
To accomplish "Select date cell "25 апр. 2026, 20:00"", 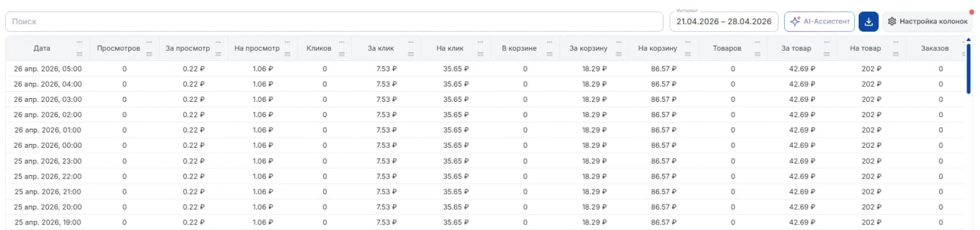I will (48, 206).
